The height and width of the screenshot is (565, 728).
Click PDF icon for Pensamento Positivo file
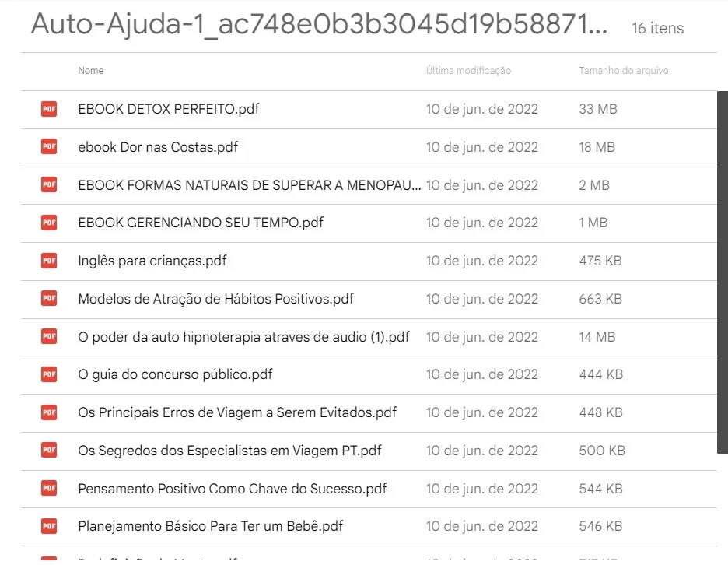pyautogui.click(x=49, y=488)
